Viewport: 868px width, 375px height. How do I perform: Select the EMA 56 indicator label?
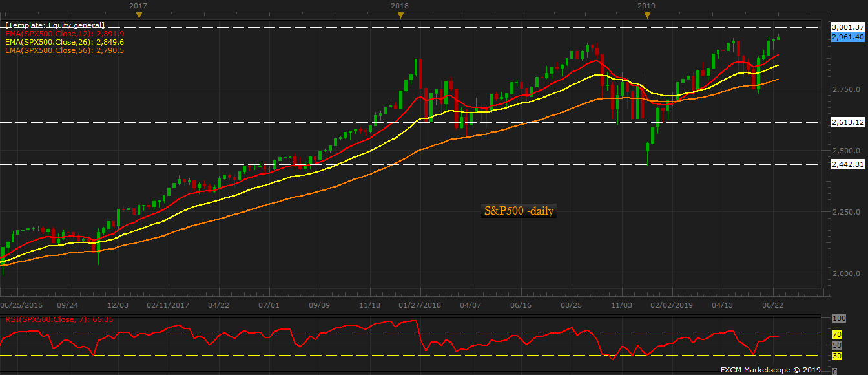pos(65,50)
